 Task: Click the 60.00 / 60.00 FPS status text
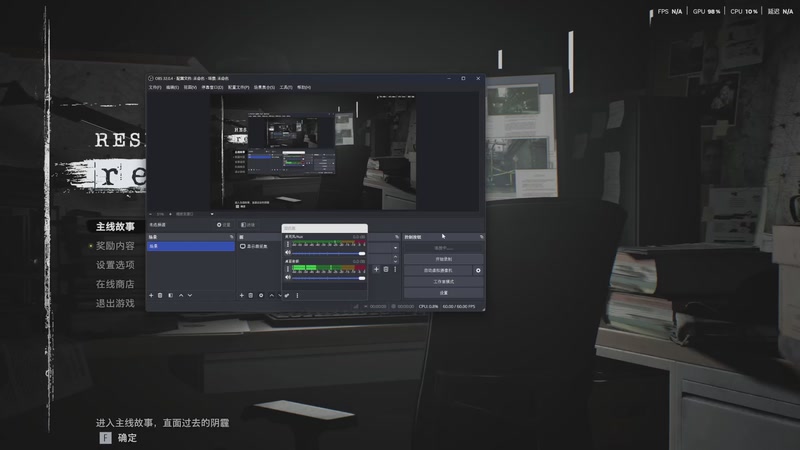click(459, 307)
